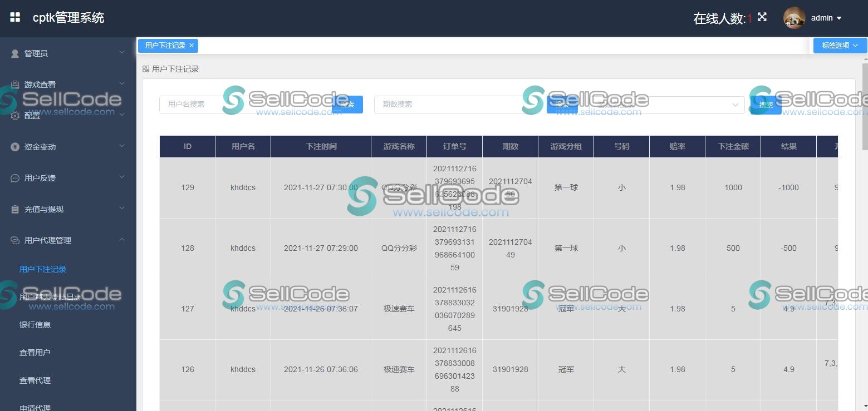Click QQ分分彩 in row 128
Image resolution: width=868 pixels, height=411 pixels.
coord(399,248)
